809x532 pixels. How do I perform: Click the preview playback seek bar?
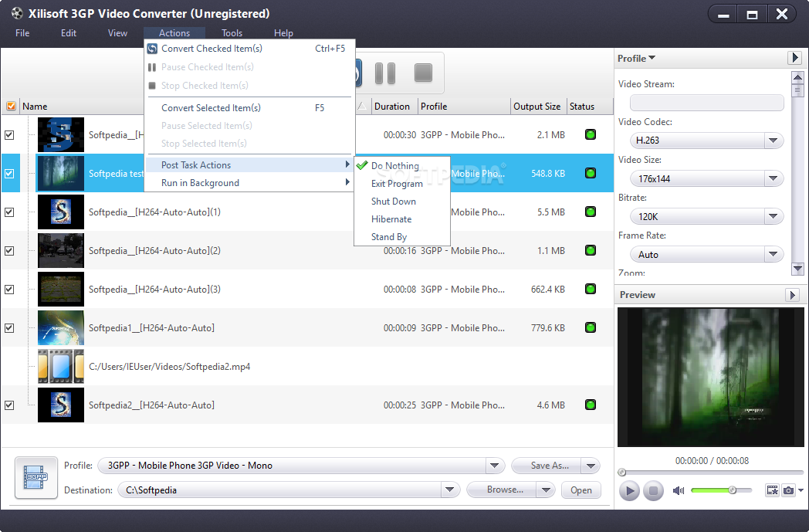[x=711, y=472]
